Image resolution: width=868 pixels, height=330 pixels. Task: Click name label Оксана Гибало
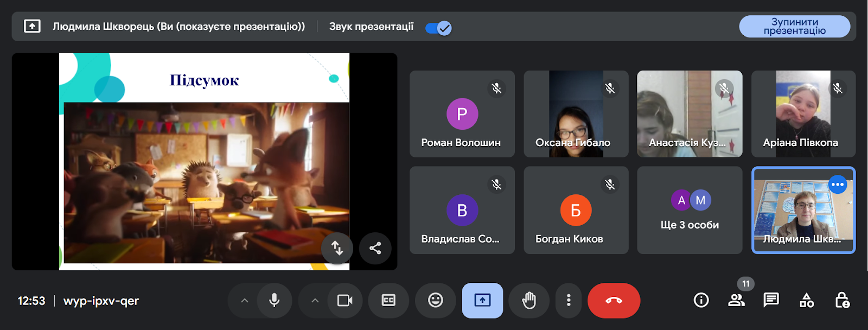click(573, 143)
